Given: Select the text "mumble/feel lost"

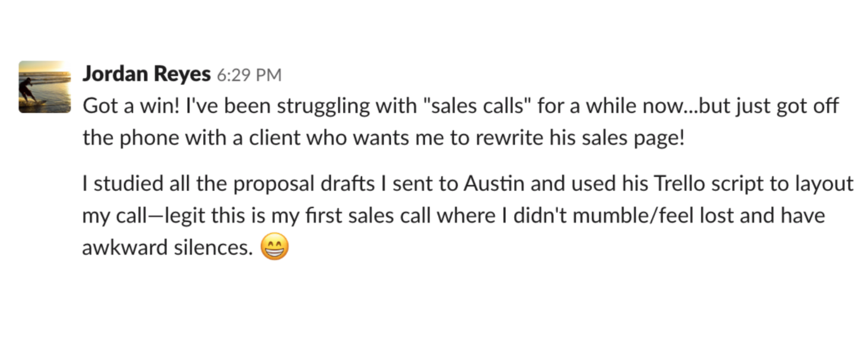Looking at the screenshot, I should click(x=655, y=215).
